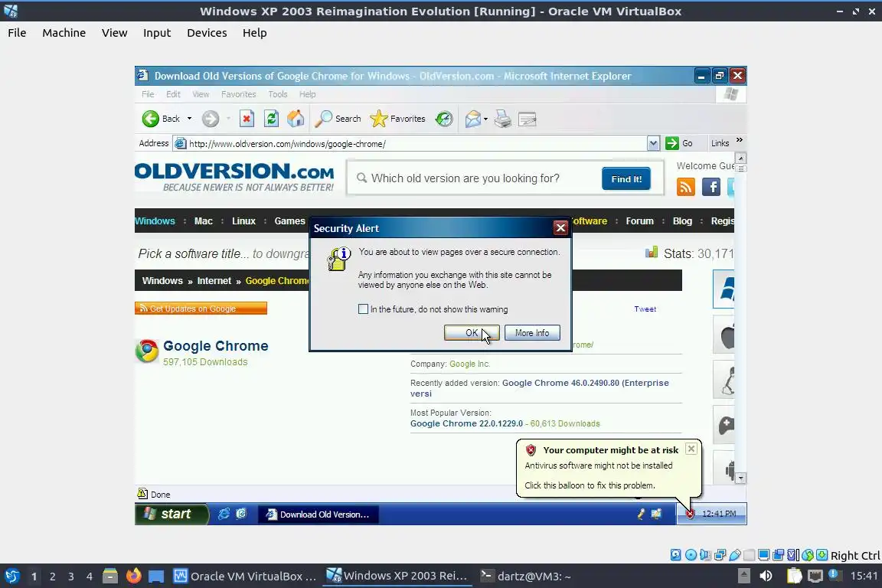The height and width of the screenshot is (588, 882).
Task: Click the red security shield tray icon
Action: pyautogui.click(x=690, y=514)
